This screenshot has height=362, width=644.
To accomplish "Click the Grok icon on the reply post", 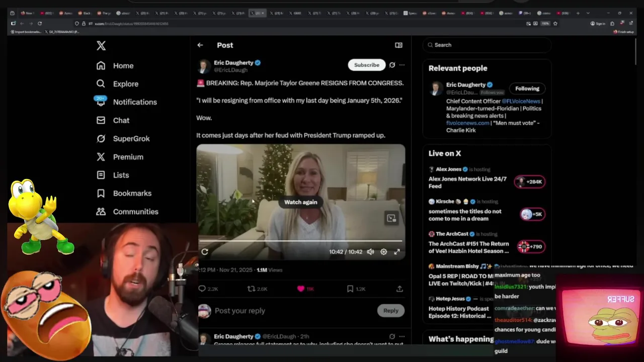I will click(392, 336).
